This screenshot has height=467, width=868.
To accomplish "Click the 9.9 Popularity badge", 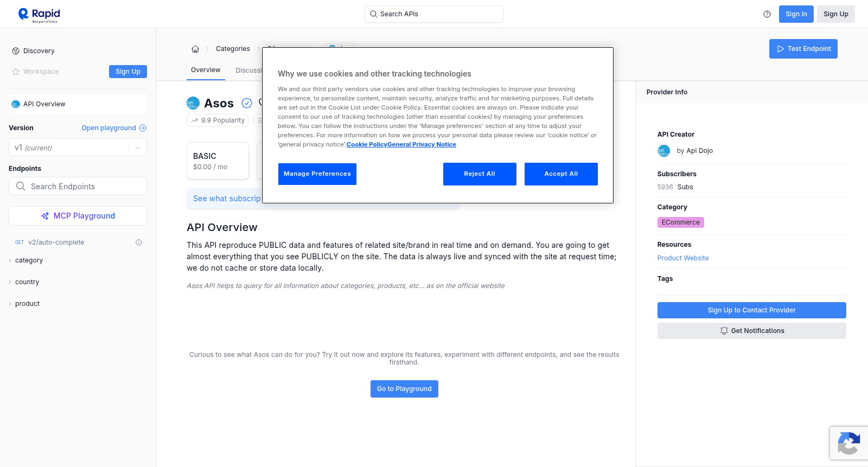I will pos(218,120).
